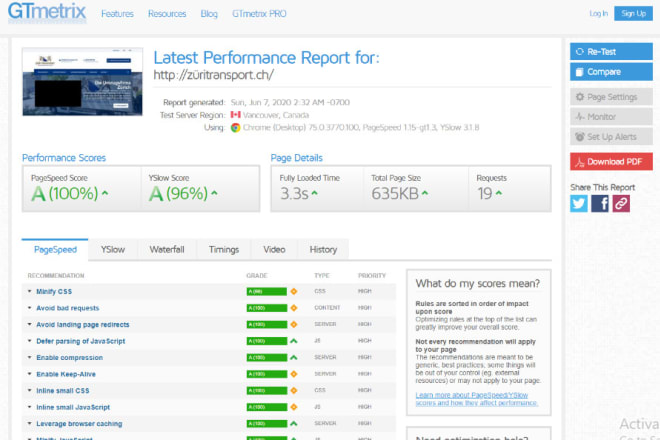Go to the Blog page
The height and width of the screenshot is (440, 660).
pos(209,14)
